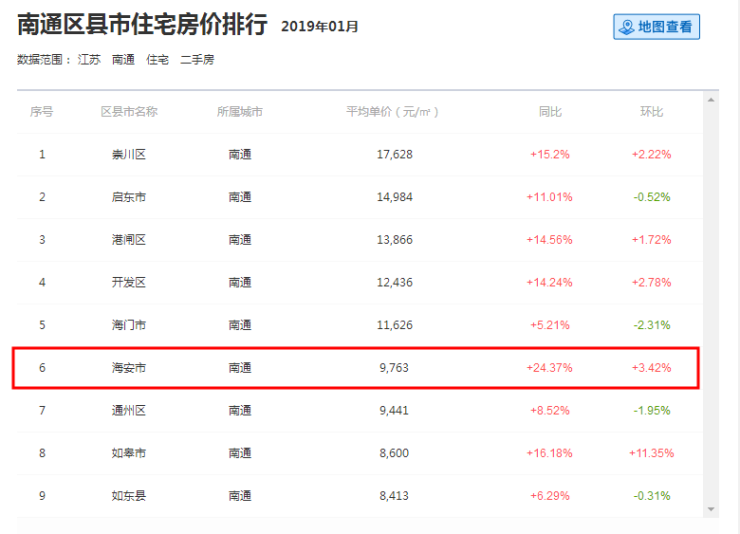
Task: Click district name 如皋市
Action: (129, 453)
